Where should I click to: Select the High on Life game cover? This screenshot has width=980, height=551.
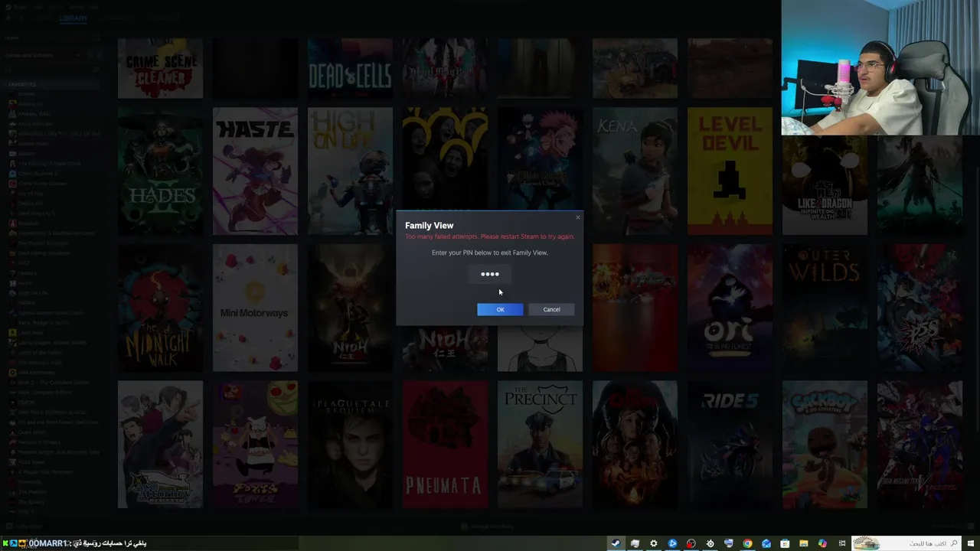tap(350, 171)
